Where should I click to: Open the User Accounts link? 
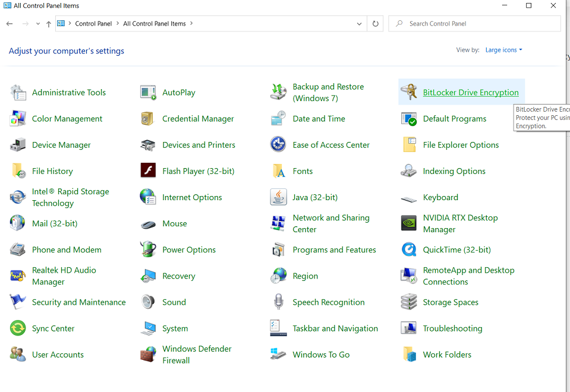coord(58,355)
